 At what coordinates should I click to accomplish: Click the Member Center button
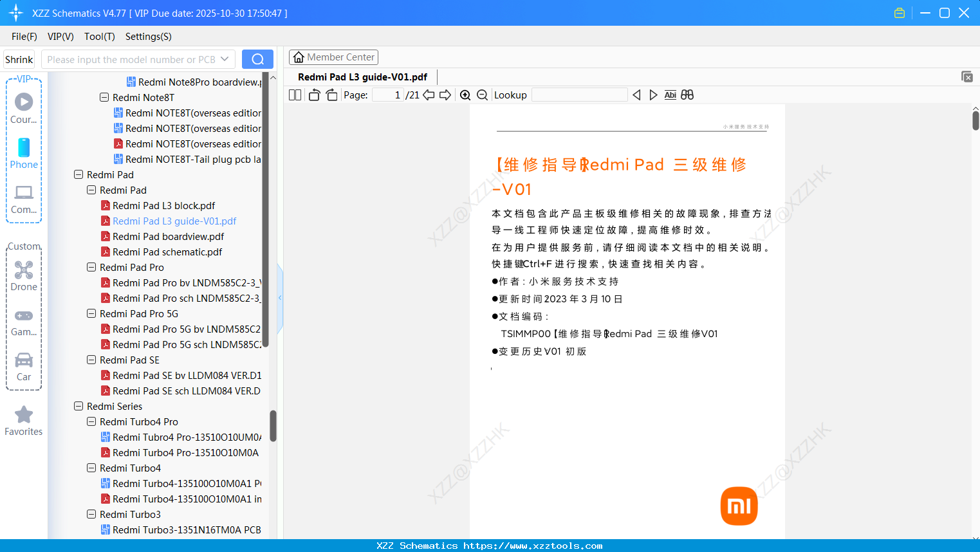[333, 57]
